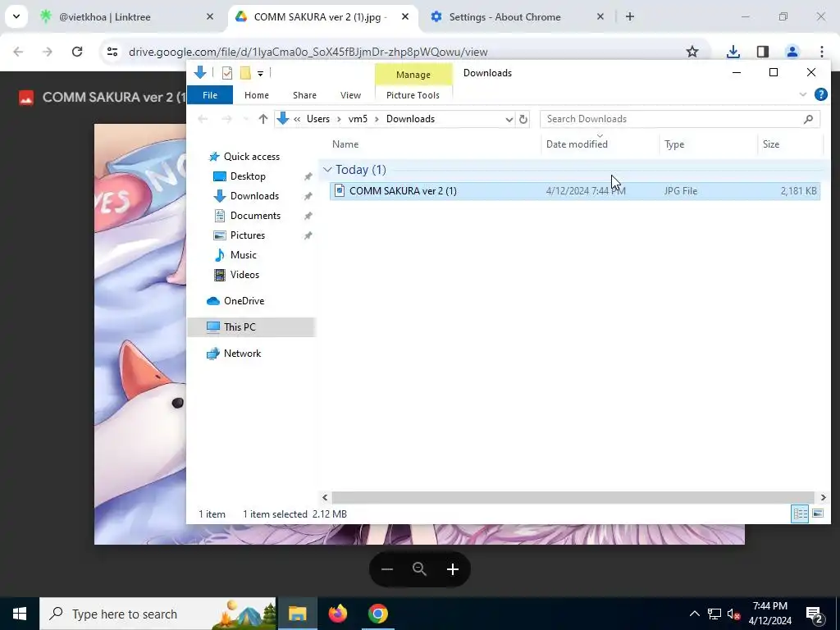Close the COMM SAKURA Chrome tab
This screenshot has width=840, height=630.
pos(405,17)
